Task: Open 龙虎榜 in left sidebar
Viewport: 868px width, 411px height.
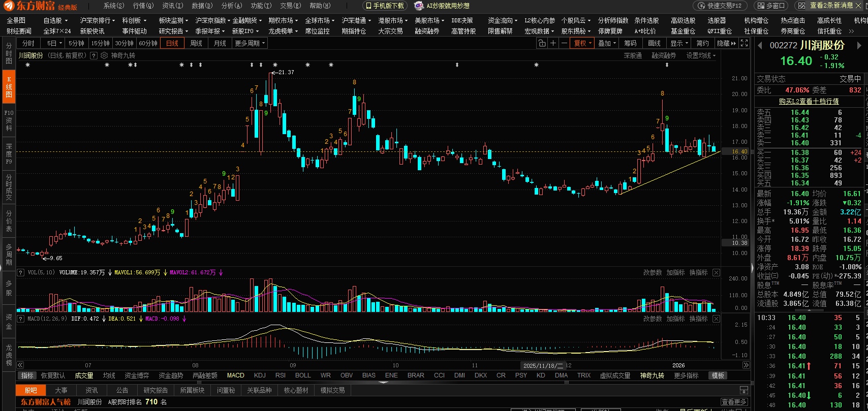Action: coord(9,355)
